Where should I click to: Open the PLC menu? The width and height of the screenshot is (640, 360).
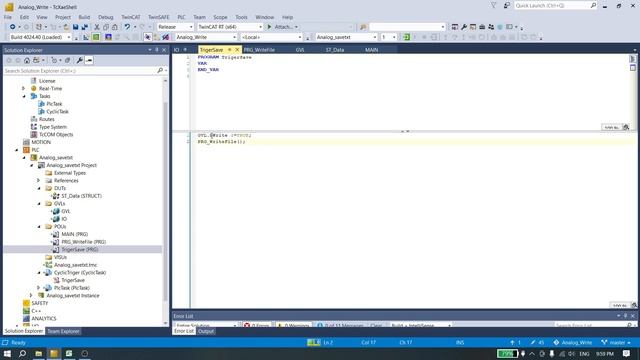(x=181, y=17)
